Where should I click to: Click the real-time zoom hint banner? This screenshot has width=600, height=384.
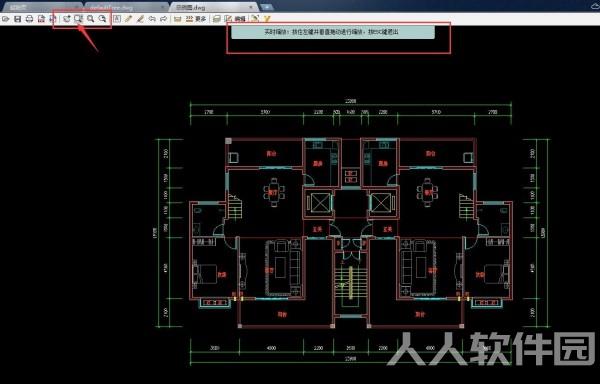point(333,32)
